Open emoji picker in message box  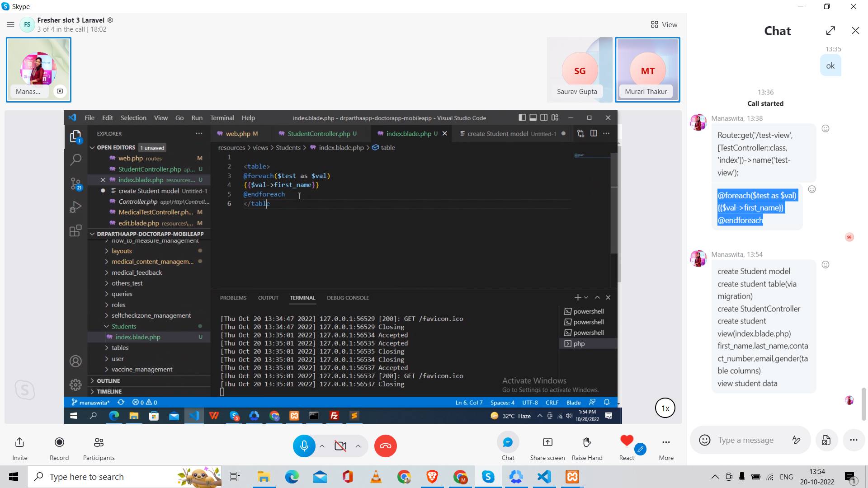704,440
